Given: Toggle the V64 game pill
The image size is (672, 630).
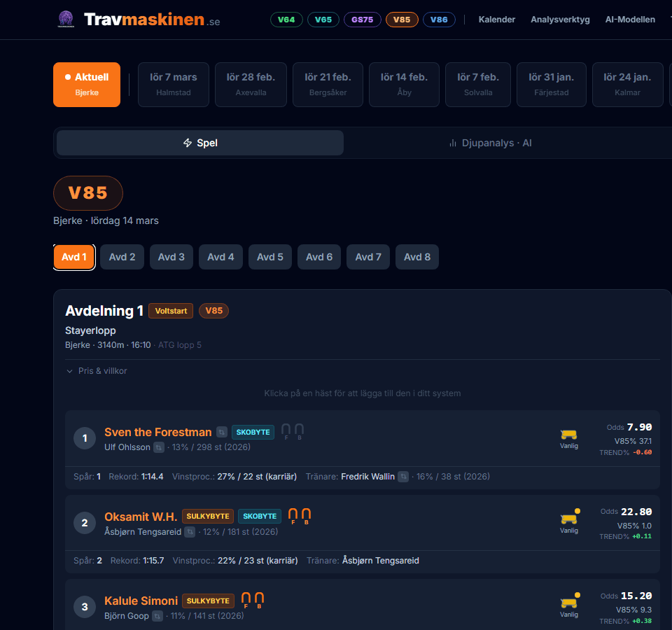Looking at the screenshot, I should (x=286, y=20).
